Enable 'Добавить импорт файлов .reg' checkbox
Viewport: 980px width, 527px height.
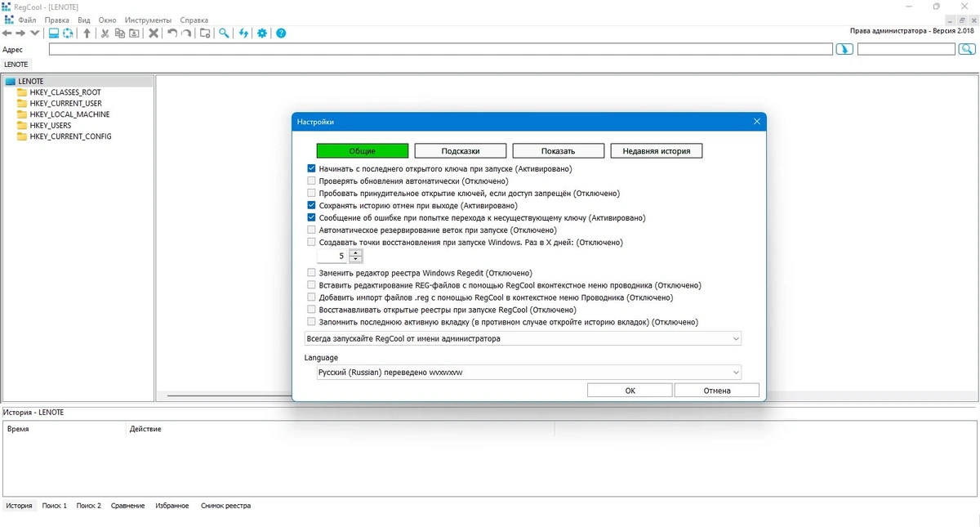tap(311, 298)
